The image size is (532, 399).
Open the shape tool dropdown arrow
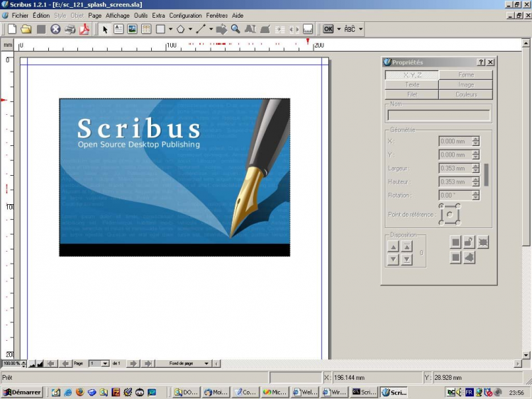(x=170, y=29)
